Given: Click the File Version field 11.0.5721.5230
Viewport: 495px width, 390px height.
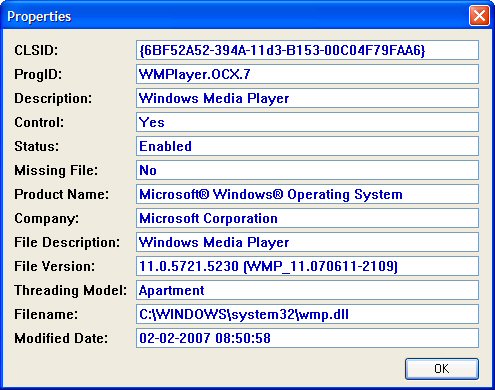Looking at the screenshot, I should point(307,266).
